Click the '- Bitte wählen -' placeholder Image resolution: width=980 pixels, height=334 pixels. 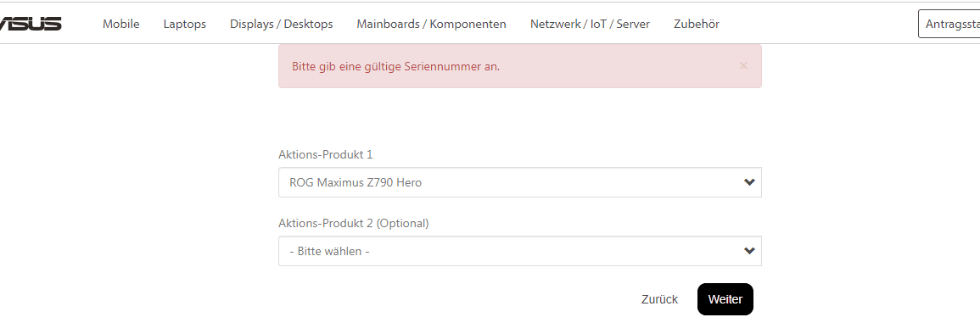(329, 252)
